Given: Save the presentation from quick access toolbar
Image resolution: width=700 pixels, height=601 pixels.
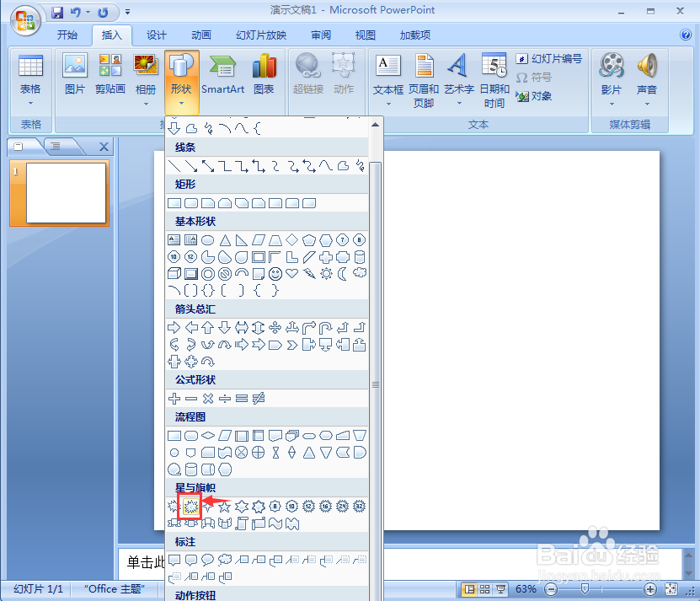Looking at the screenshot, I should 57,12.
